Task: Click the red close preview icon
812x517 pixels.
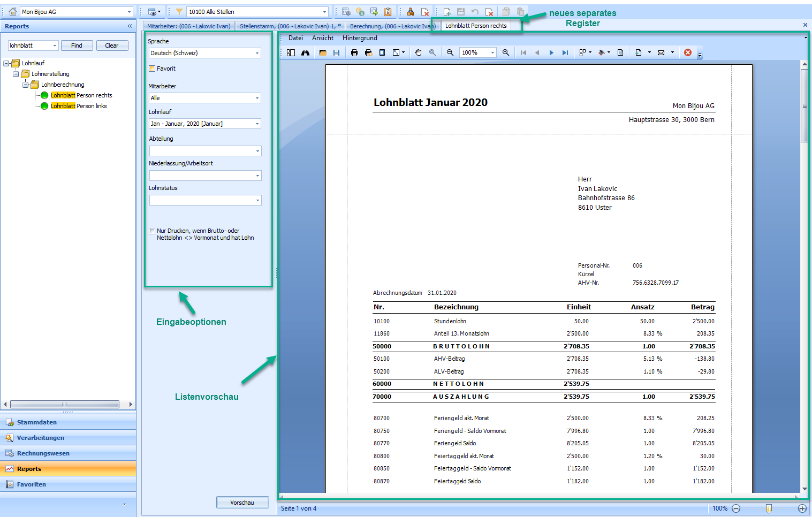Action: pos(688,52)
